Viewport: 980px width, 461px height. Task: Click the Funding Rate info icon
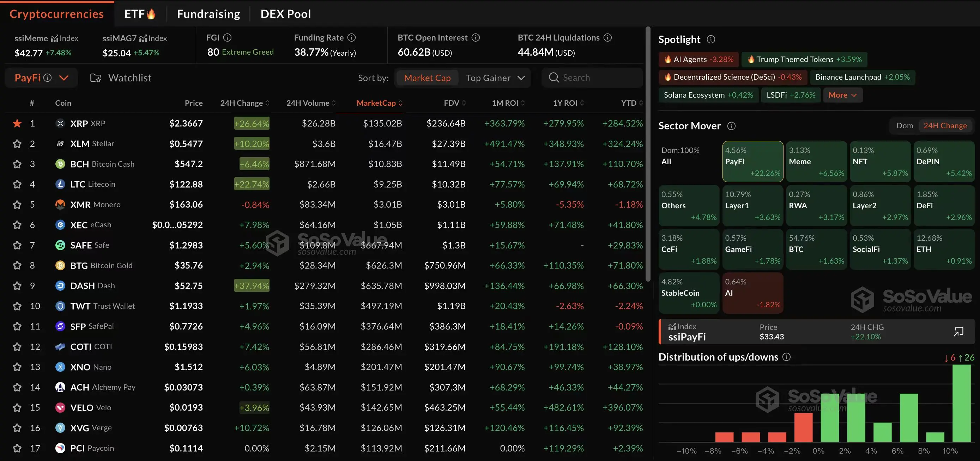(x=351, y=38)
